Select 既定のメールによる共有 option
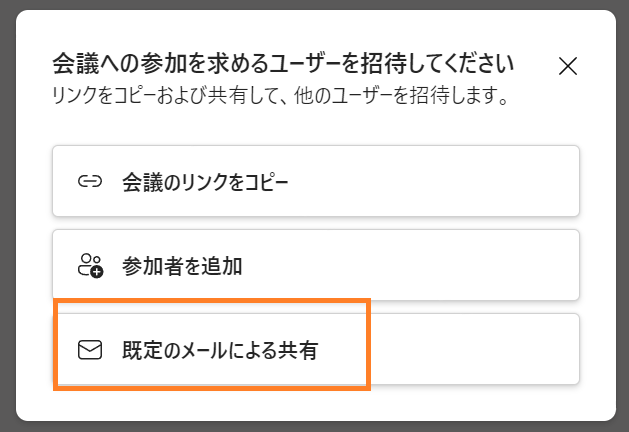The width and height of the screenshot is (629, 432). pos(316,349)
